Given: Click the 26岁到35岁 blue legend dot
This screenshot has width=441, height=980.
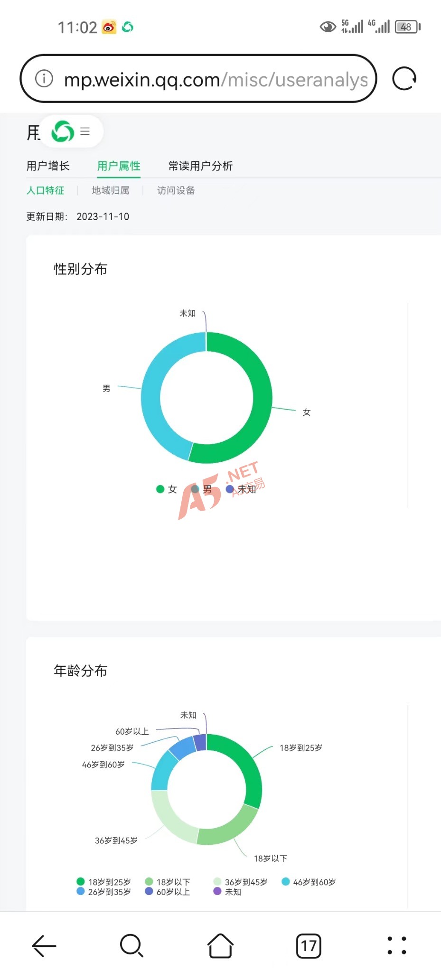Looking at the screenshot, I should click(x=81, y=892).
